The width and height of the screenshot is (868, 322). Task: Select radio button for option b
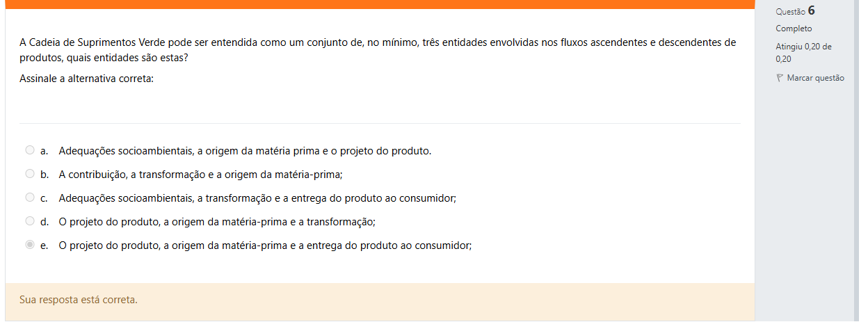point(29,174)
